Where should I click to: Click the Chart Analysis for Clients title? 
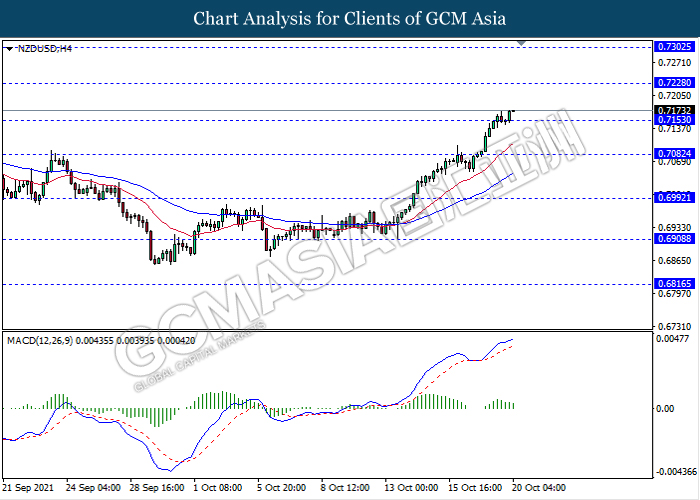pyautogui.click(x=350, y=18)
